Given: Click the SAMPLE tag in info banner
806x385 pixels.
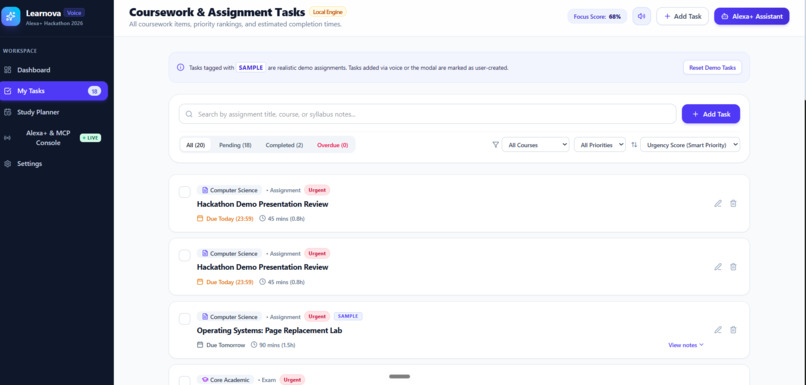Looking at the screenshot, I should coord(251,67).
